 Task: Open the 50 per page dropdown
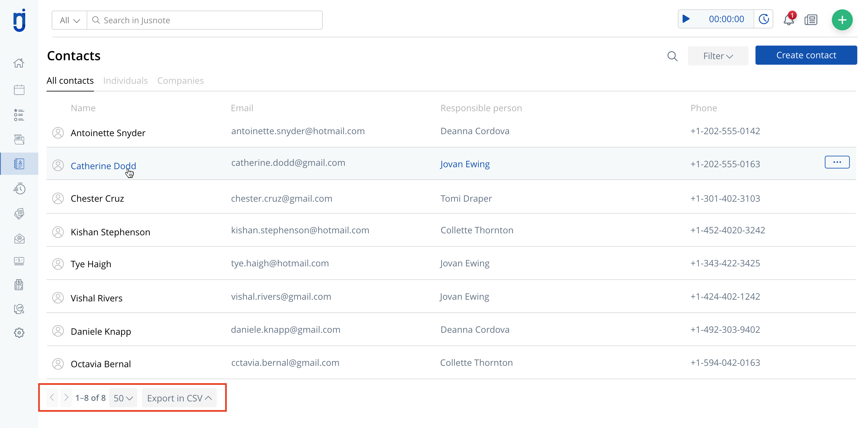tap(123, 398)
